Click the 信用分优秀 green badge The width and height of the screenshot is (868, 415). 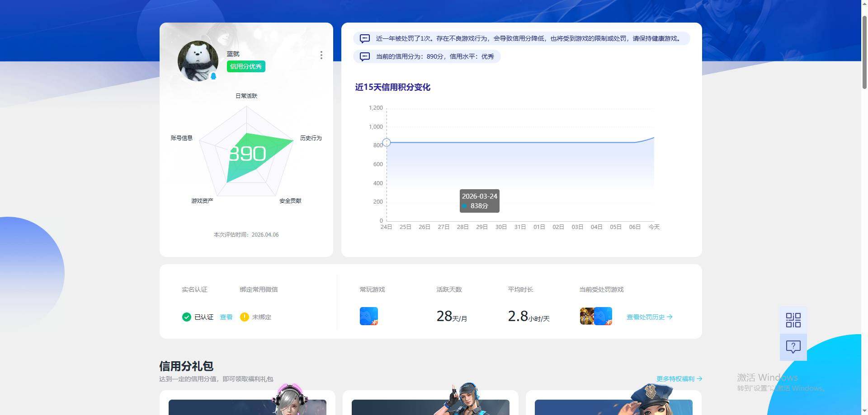click(x=246, y=66)
